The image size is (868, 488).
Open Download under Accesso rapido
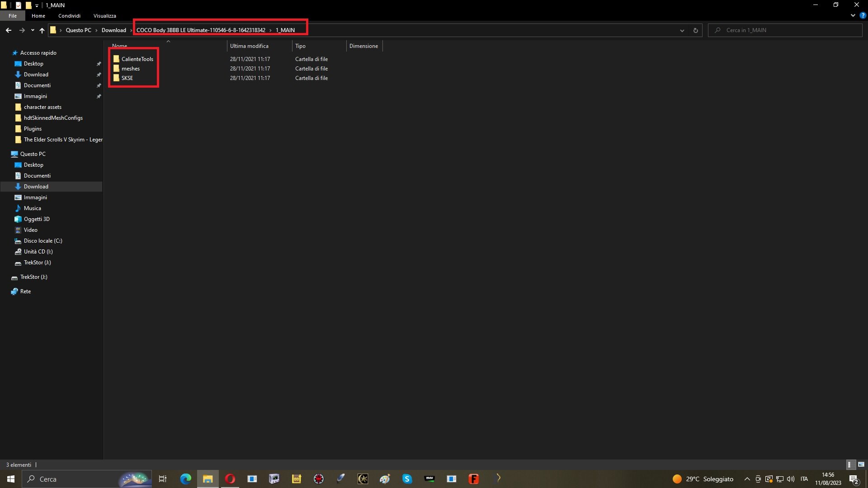36,75
